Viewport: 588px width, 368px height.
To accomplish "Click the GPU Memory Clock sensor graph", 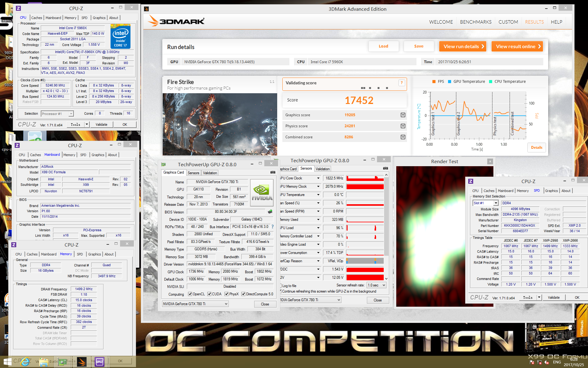I will tap(365, 186).
